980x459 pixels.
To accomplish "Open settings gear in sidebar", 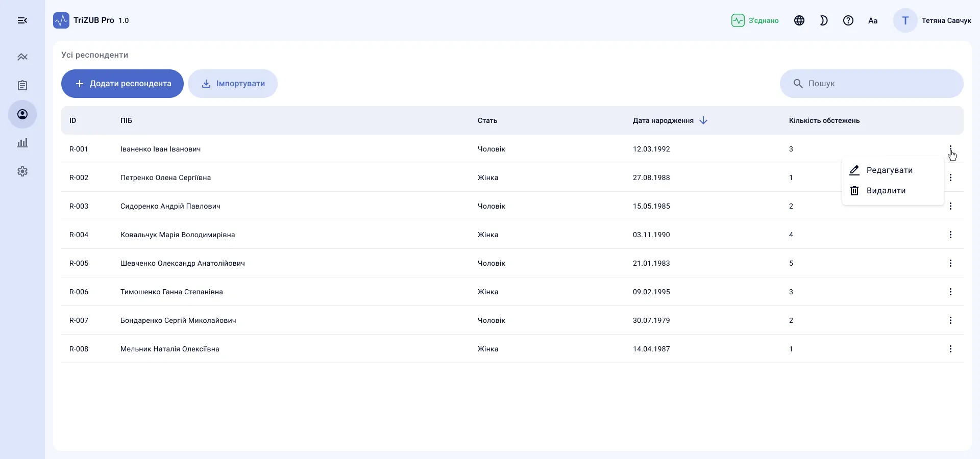I will [x=22, y=171].
